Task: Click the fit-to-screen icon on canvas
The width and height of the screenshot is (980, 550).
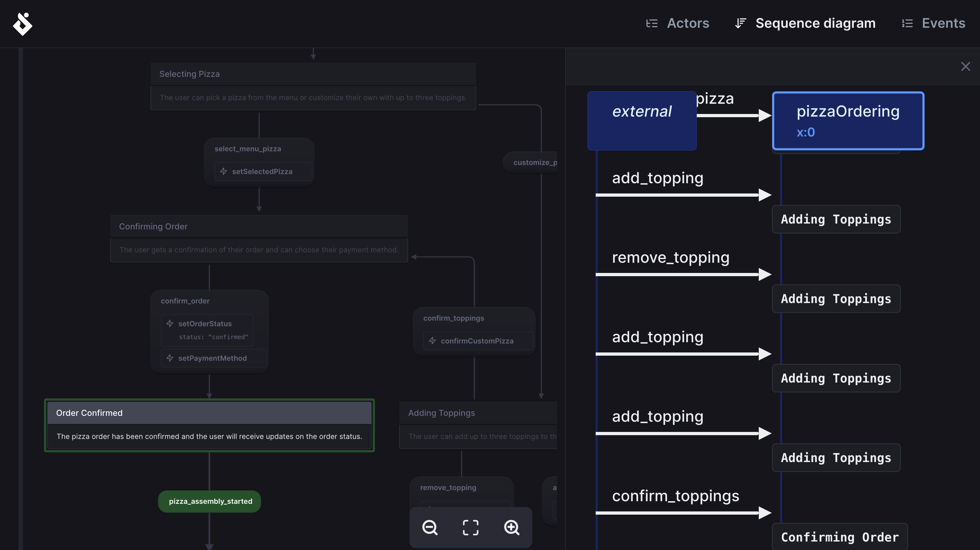Action: [x=471, y=527]
